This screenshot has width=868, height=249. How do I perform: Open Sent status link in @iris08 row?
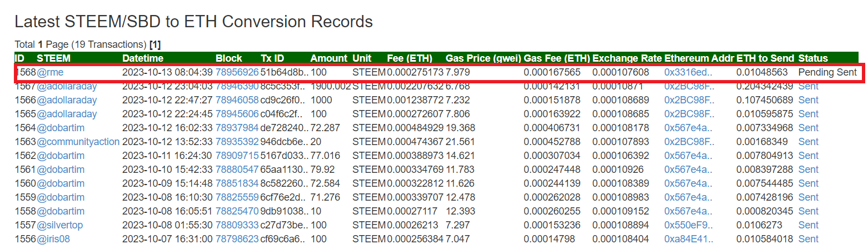click(808, 239)
